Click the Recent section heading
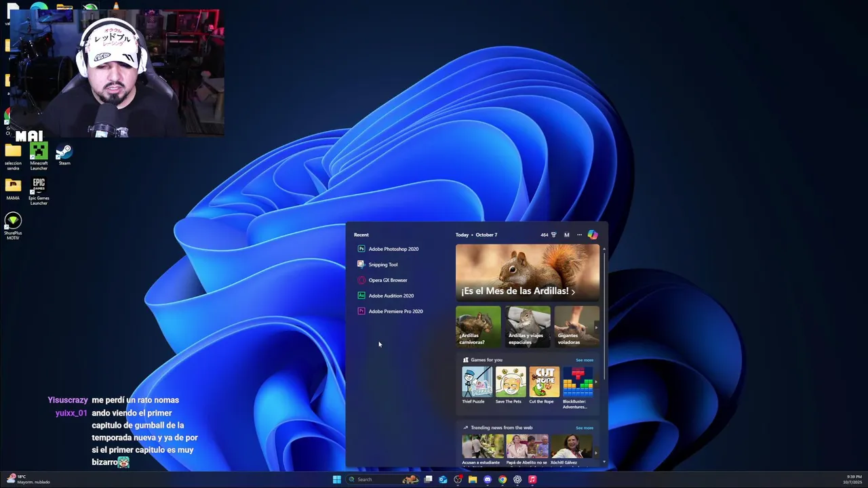The height and width of the screenshot is (488, 868). coord(361,235)
